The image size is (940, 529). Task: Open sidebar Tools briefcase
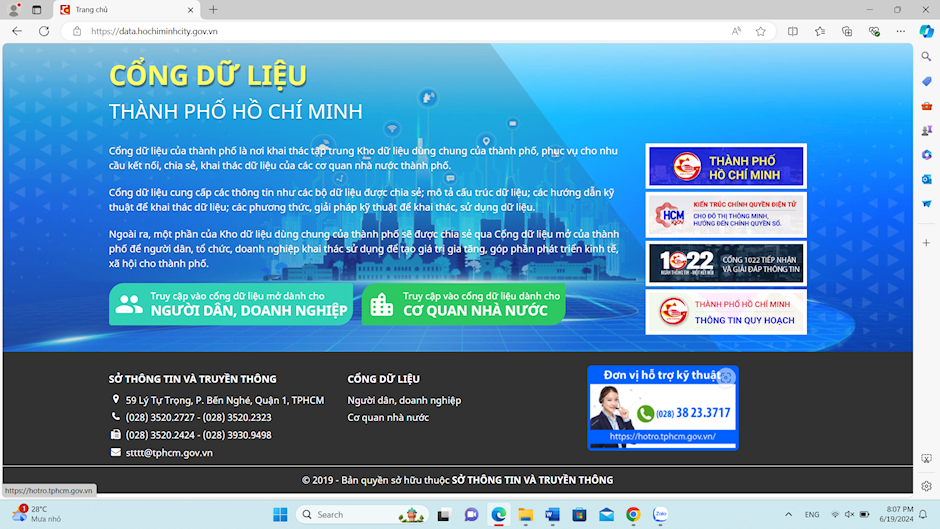(926, 106)
